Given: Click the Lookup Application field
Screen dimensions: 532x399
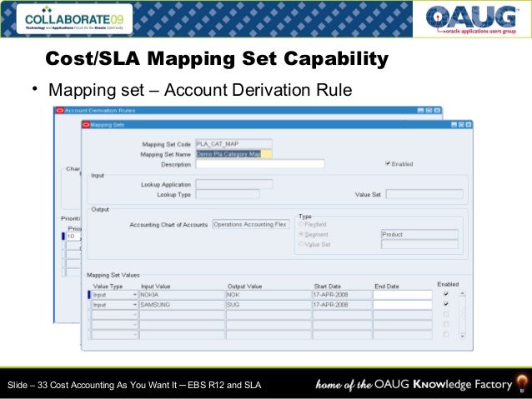Looking at the screenshot, I should click(x=234, y=184).
